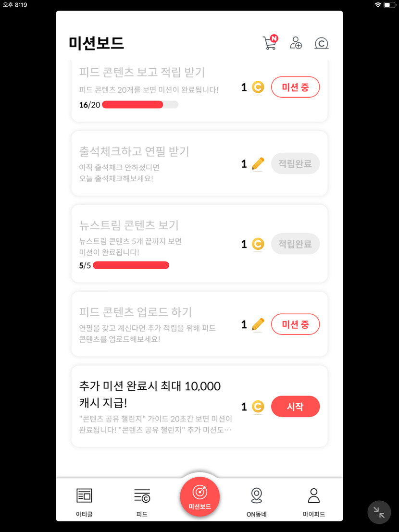The width and height of the screenshot is (399, 532).
Task: Tap coin icon on 추가 미션 card
Action: [x=258, y=407]
